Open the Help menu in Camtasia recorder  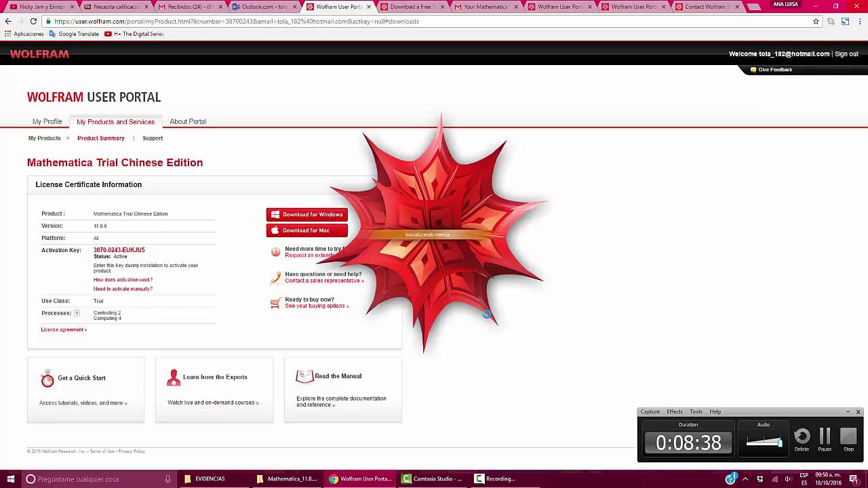click(x=715, y=411)
